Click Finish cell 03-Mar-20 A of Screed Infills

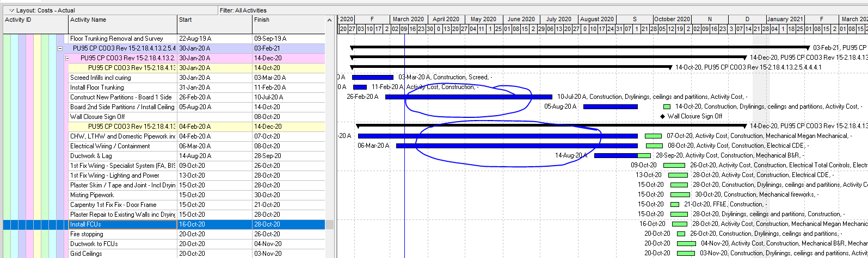tap(288, 78)
